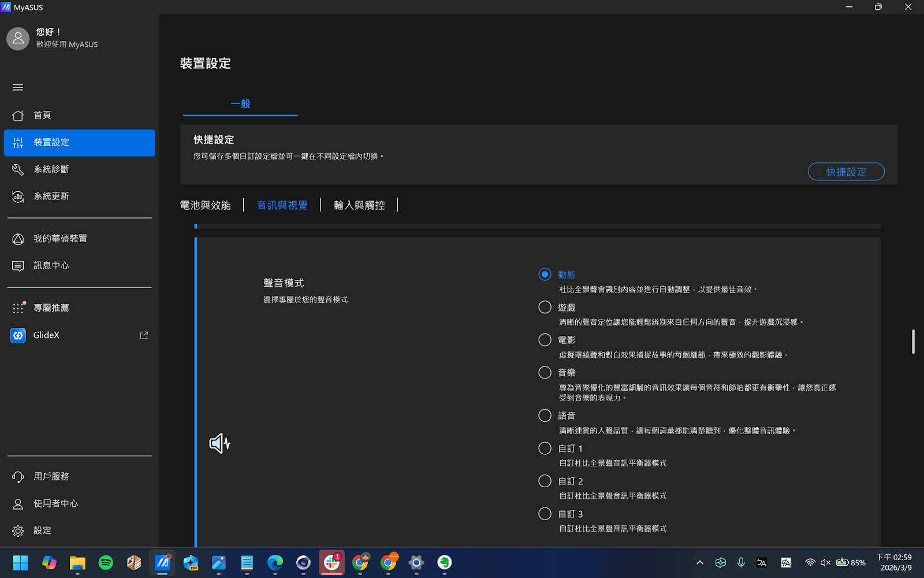Open 系統更新 from the sidebar

point(50,196)
